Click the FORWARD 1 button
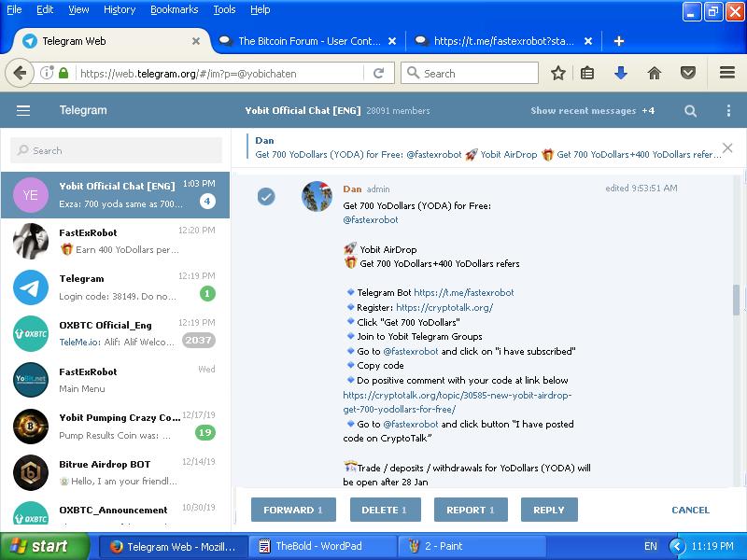 293,510
